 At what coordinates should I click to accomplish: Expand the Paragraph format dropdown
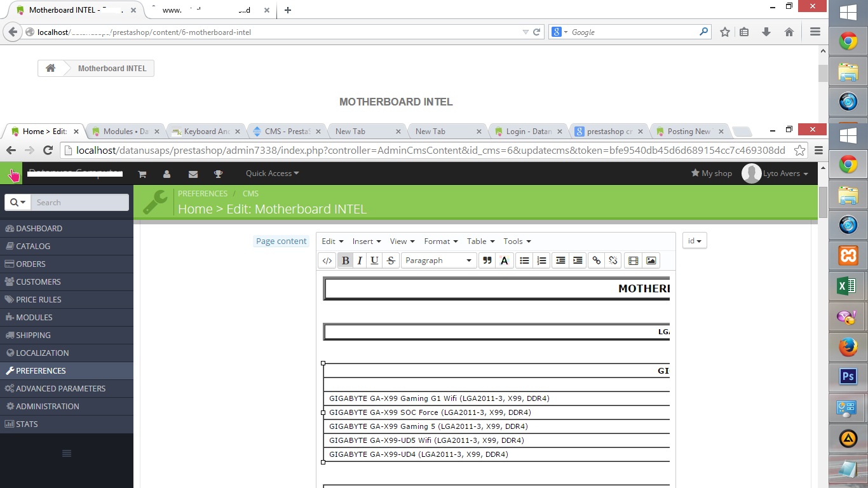(439, 261)
